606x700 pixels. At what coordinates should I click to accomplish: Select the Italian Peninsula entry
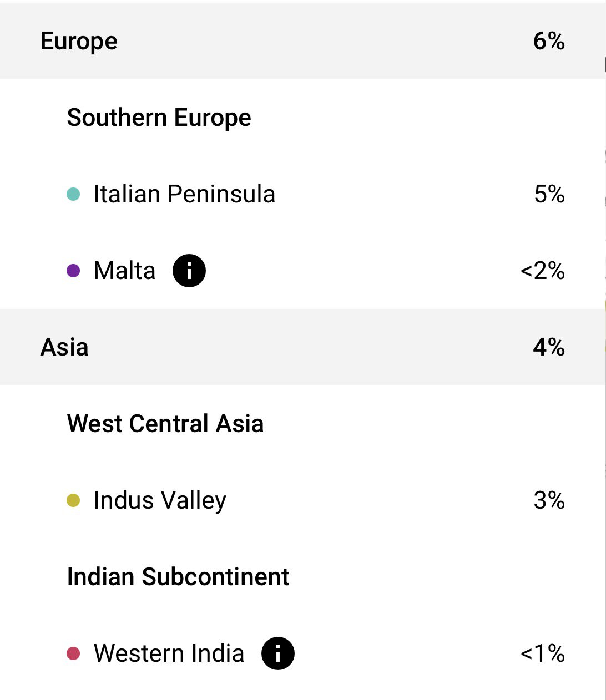[x=302, y=194]
